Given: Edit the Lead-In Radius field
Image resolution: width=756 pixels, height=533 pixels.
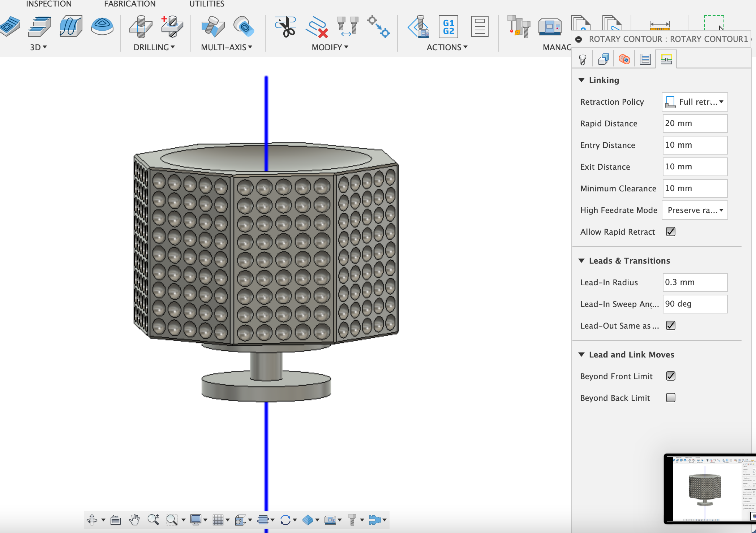Looking at the screenshot, I should [695, 282].
